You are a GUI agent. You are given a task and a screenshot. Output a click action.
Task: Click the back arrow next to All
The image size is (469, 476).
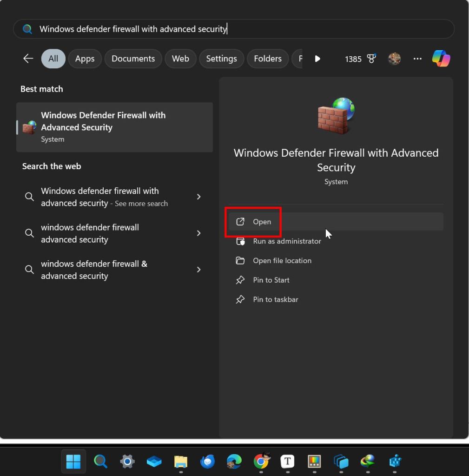(x=28, y=58)
